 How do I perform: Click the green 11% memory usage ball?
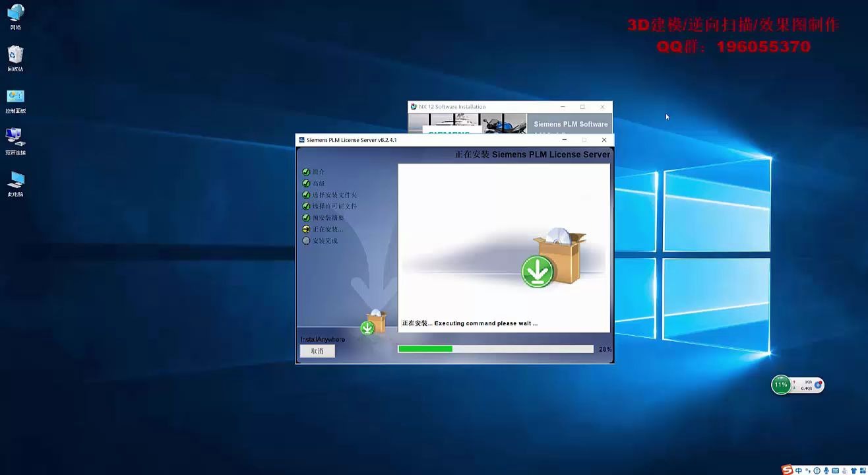point(781,385)
